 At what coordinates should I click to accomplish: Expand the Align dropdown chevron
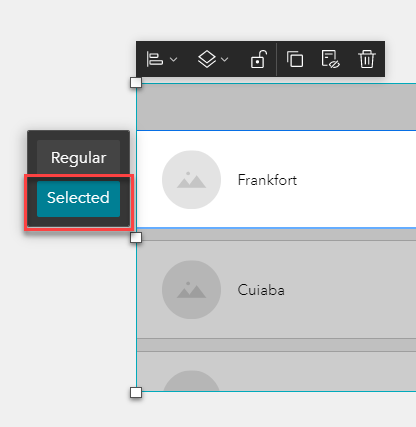(x=173, y=59)
